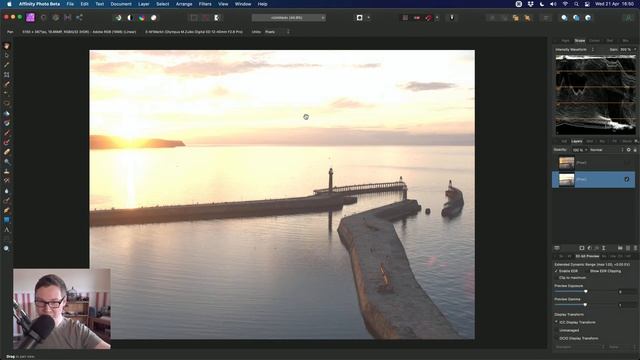This screenshot has height=360, width=640.
Task: Select the Paint Brush tool
Action: 7,133
